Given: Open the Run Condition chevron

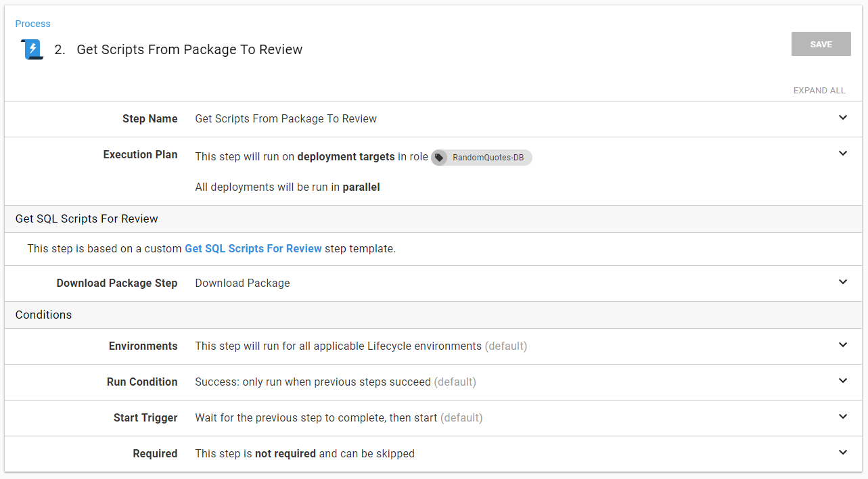Looking at the screenshot, I should 842,381.
